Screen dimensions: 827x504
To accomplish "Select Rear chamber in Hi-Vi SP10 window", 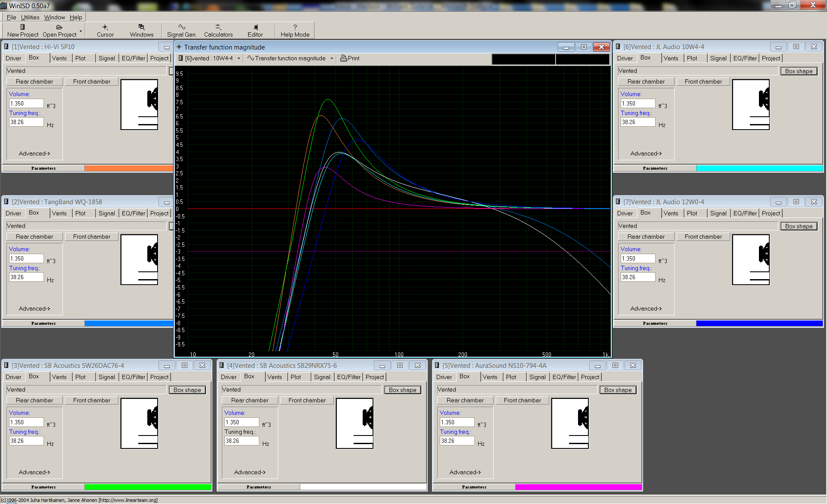I will coord(34,81).
